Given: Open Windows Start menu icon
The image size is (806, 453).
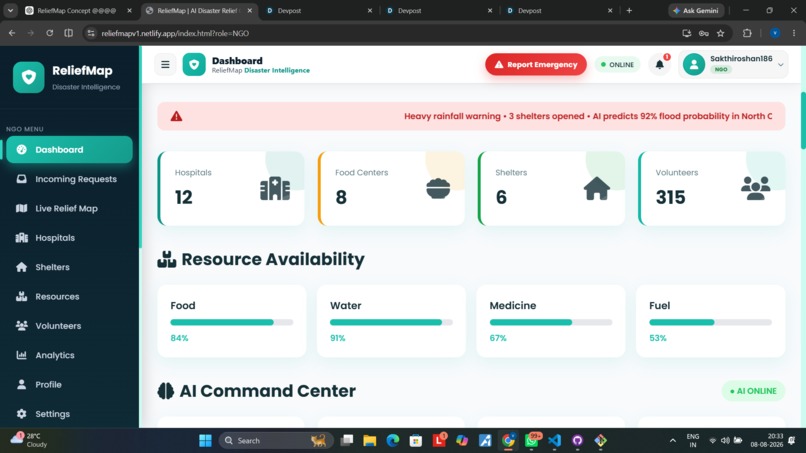Looking at the screenshot, I should coord(205,441).
